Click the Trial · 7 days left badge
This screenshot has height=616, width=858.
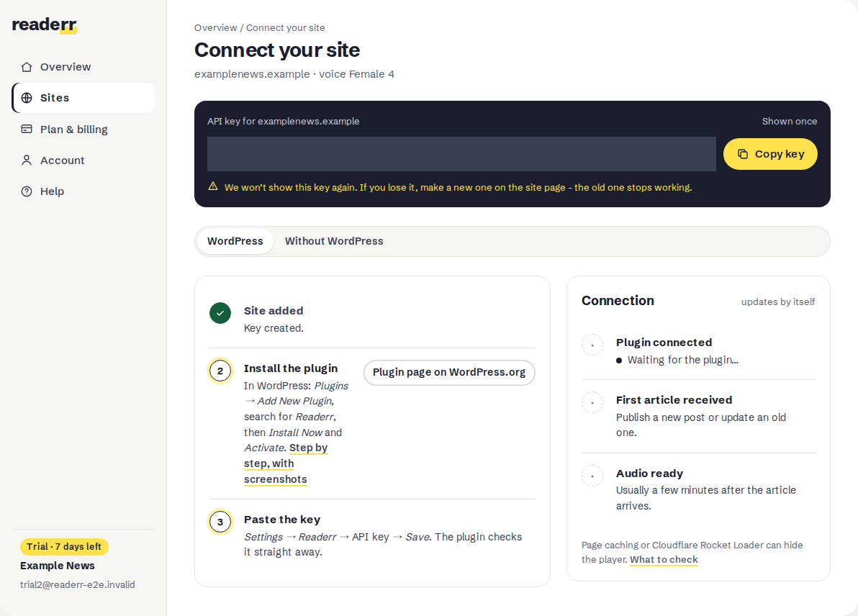pyautogui.click(x=64, y=546)
